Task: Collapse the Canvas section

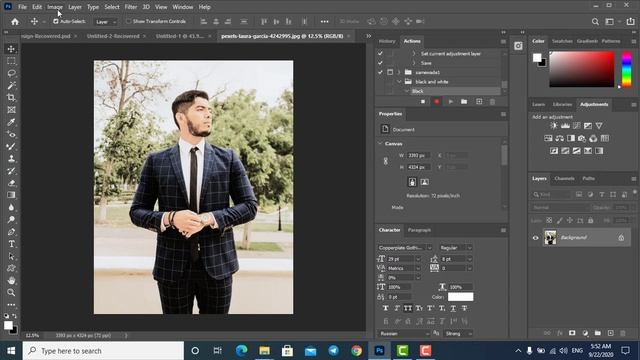Action: tap(380, 144)
